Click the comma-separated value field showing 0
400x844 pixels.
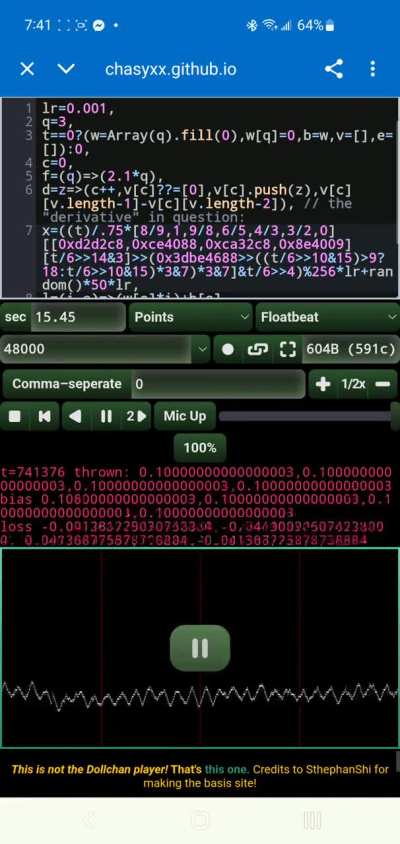click(x=218, y=384)
